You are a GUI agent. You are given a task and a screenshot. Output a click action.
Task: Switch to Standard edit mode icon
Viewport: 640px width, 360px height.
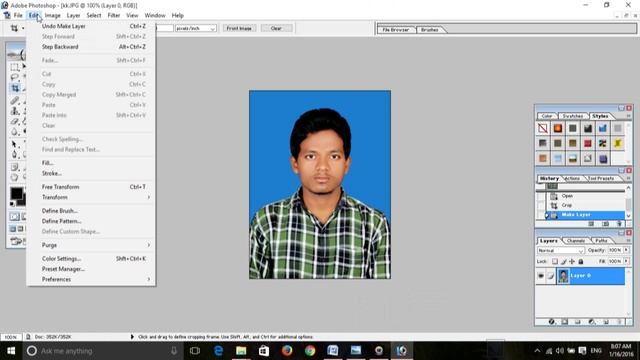click(x=14, y=217)
